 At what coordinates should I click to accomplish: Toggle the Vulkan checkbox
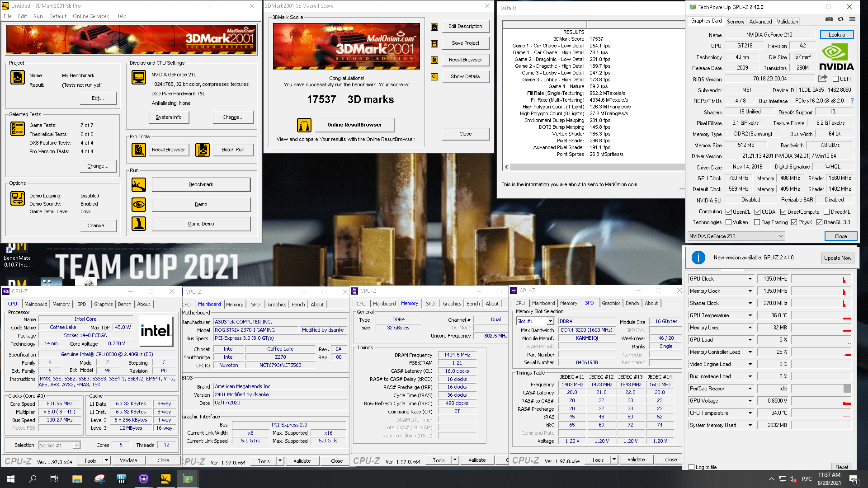click(728, 222)
